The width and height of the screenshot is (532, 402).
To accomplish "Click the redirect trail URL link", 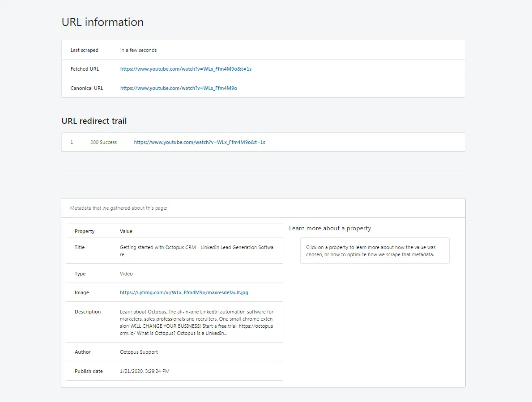I will 200,142.
